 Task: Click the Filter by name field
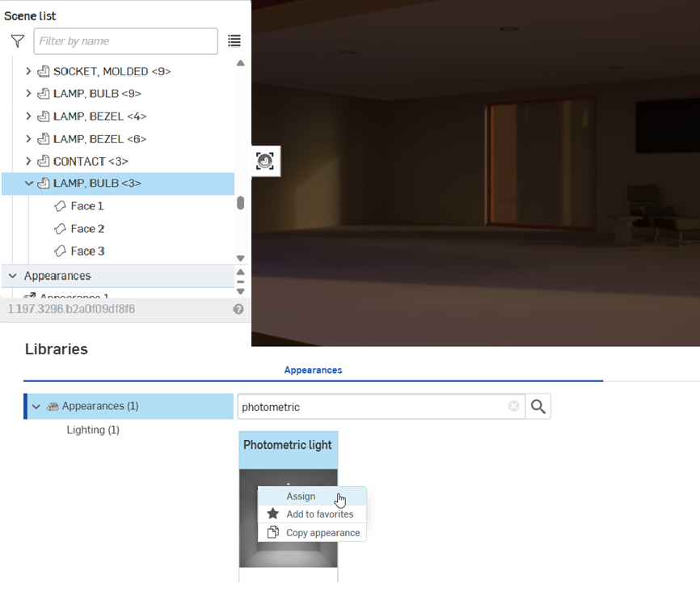pos(125,41)
